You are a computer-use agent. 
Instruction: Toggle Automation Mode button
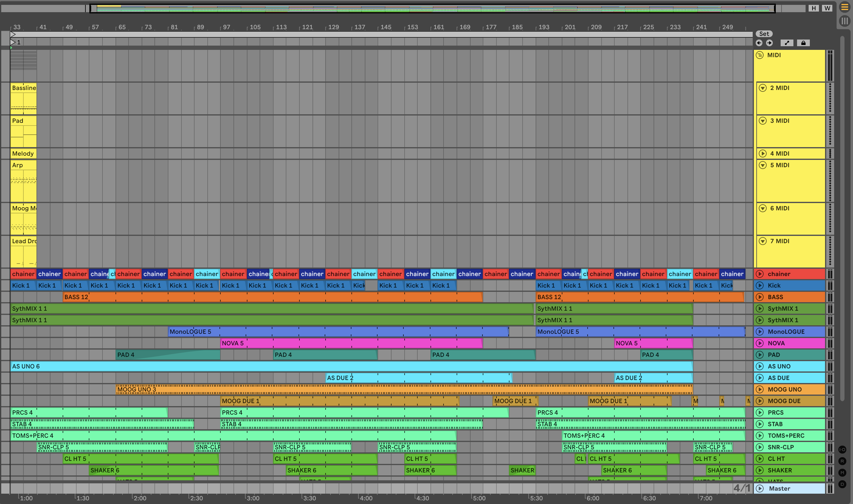(x=787, y=43)
